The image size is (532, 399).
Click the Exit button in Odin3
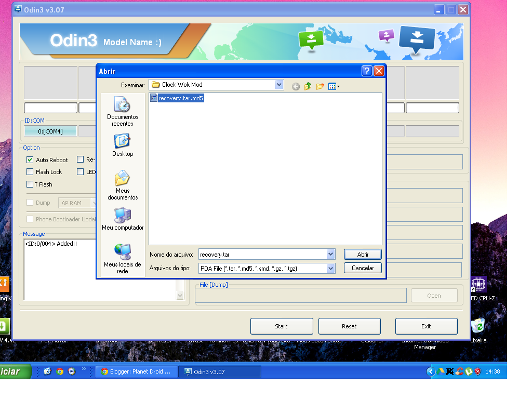click(x=426, y=326)
